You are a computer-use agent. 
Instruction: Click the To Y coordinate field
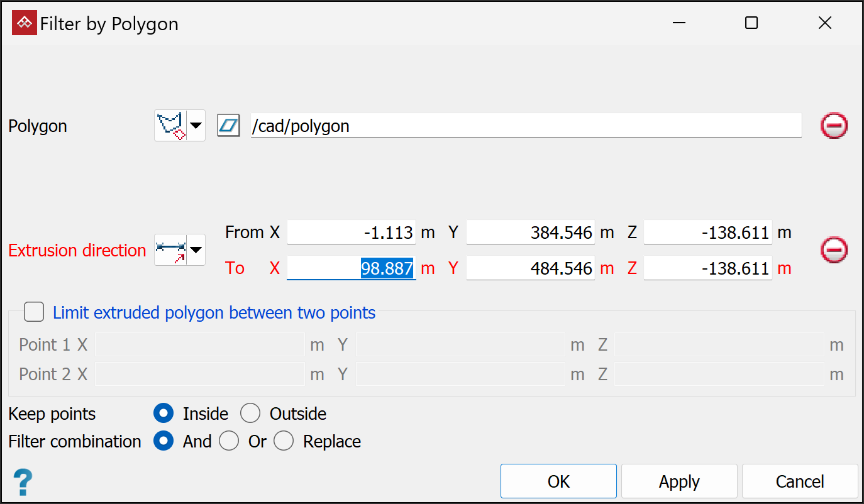tap(530, 268)
